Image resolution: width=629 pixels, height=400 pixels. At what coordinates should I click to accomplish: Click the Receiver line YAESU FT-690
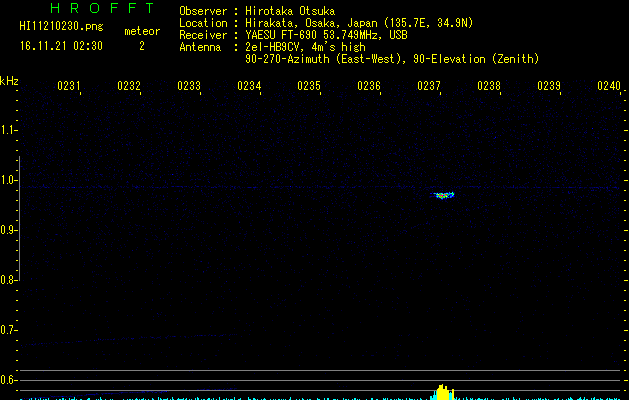(293, 35)
